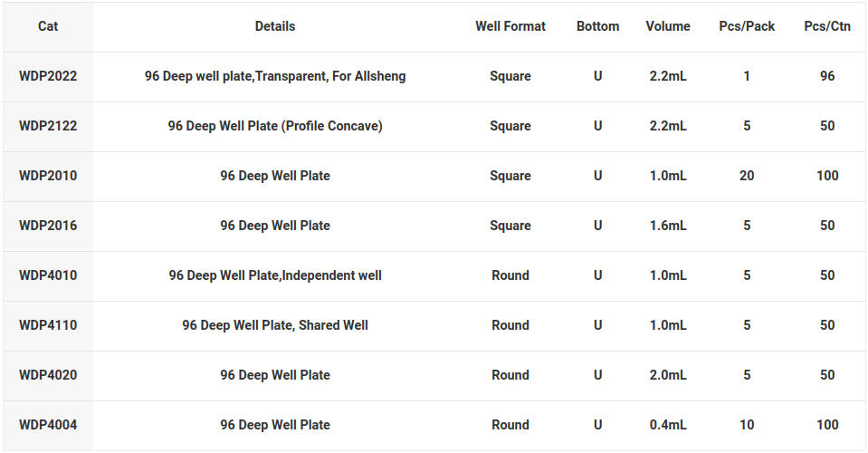868x453 pixels.
Task: Click catalog number WDP2122
Action: point(48,126)
